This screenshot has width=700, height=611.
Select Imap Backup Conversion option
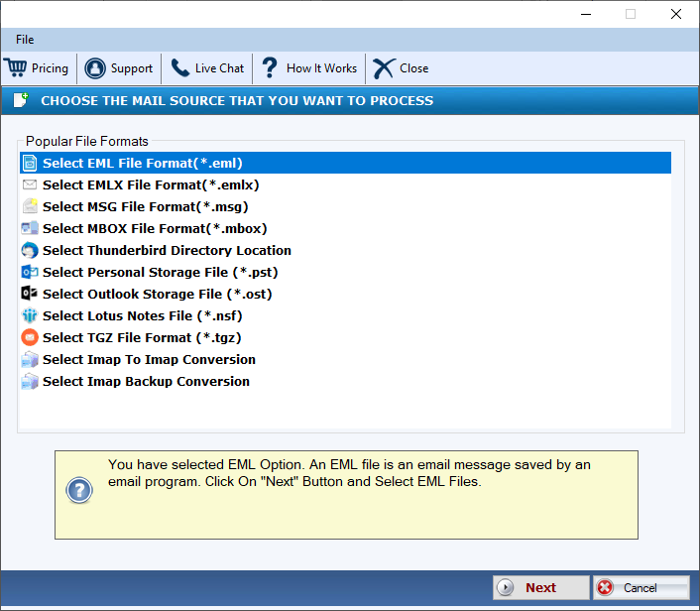[146, 382]
